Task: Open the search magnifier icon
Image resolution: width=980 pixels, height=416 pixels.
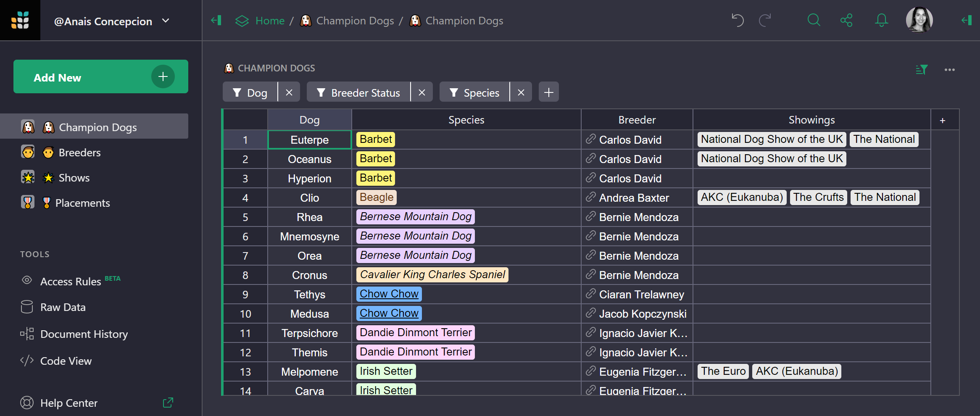Action: coord(814,20)
